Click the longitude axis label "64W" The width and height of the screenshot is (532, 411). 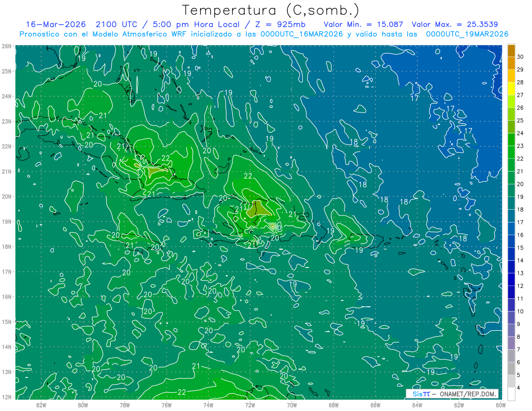(x=417, y=404)
